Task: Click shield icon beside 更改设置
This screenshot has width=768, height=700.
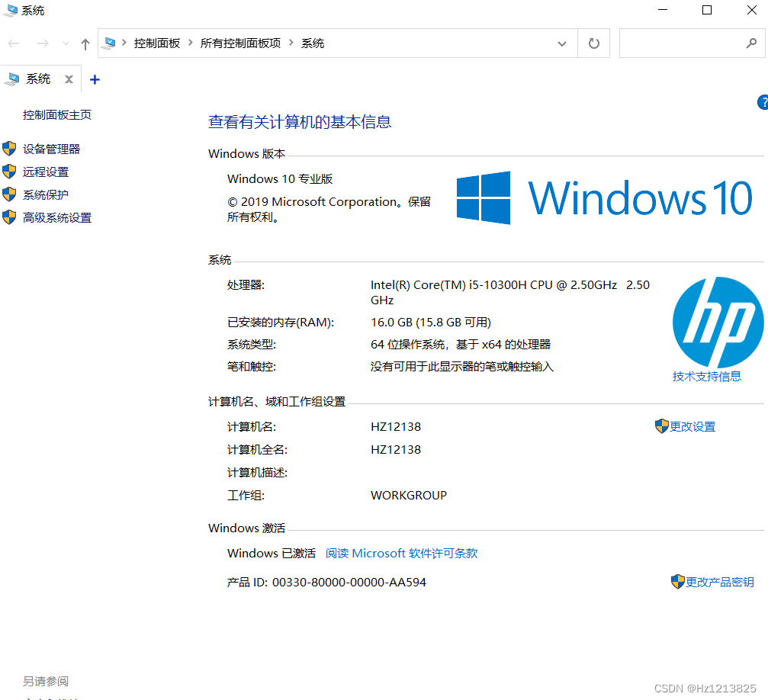Action: (x=662, y=426)
